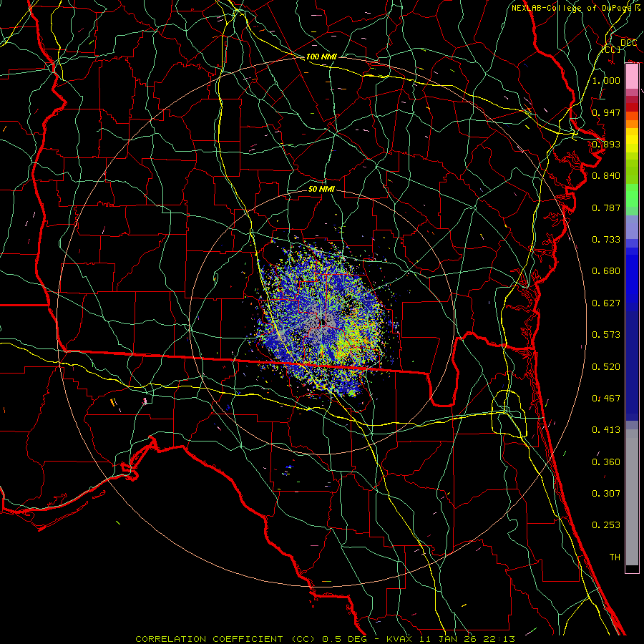
Task: Select the 1.000 value on the scale
Action: pyautogui.click(x=606, y=80)
